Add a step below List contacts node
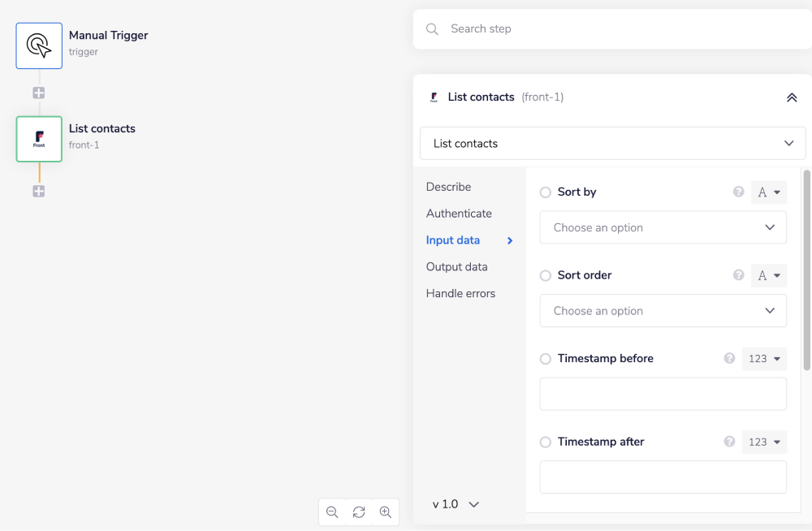Viewport: 812px width, 531px height. pyautogui.click(x=39, y=192)
